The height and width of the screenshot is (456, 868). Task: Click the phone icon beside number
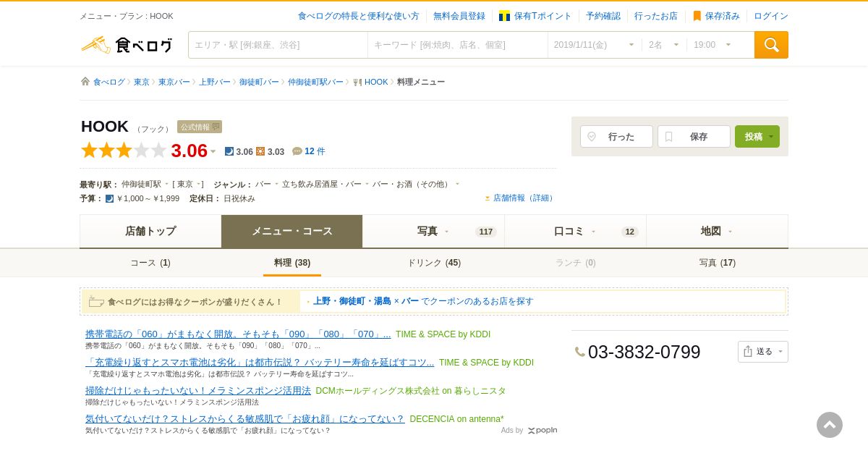[580, 352]
